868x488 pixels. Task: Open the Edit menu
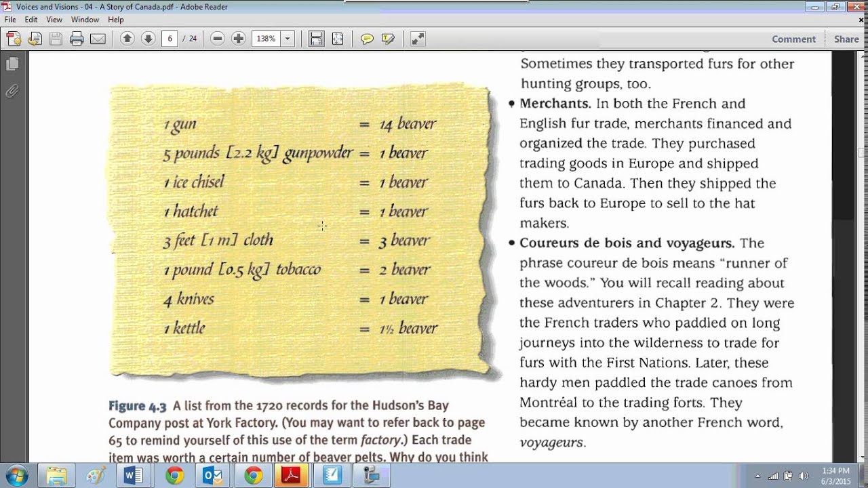click(31, 20)
